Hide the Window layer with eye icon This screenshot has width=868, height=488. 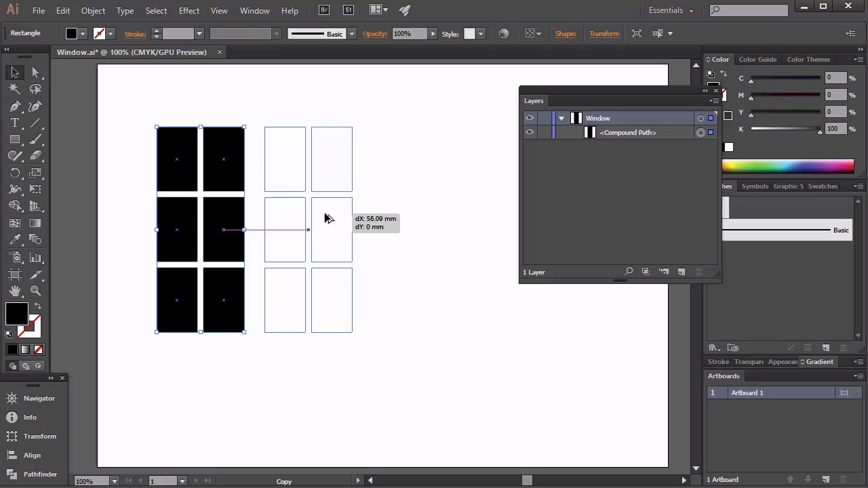pyautogui.click(x=530, y=118)
